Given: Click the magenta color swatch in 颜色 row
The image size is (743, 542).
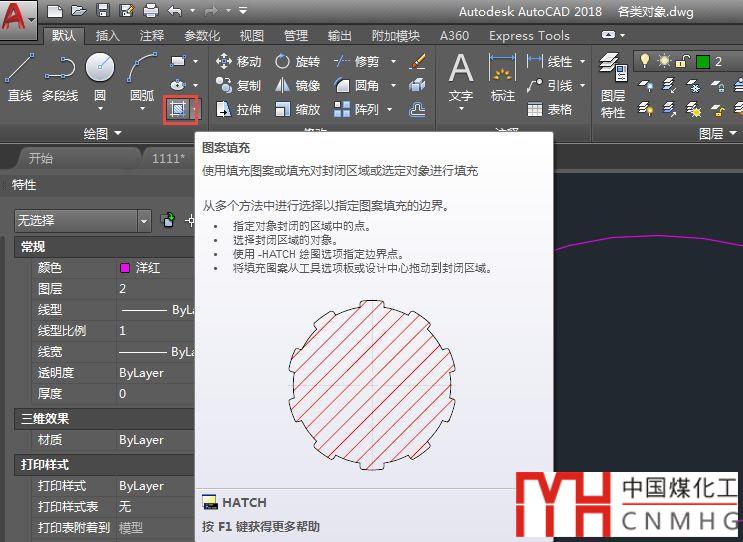Looking at the screenshot, I should click(125, 268).
